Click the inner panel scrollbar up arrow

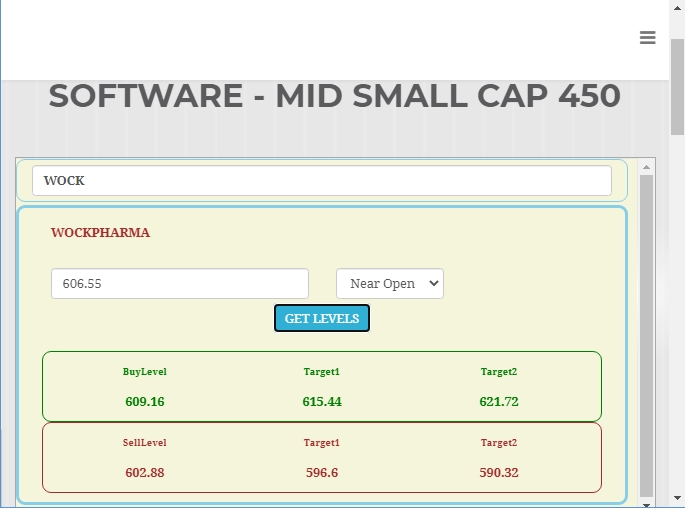pyautogui.click(x=646, y=166)
